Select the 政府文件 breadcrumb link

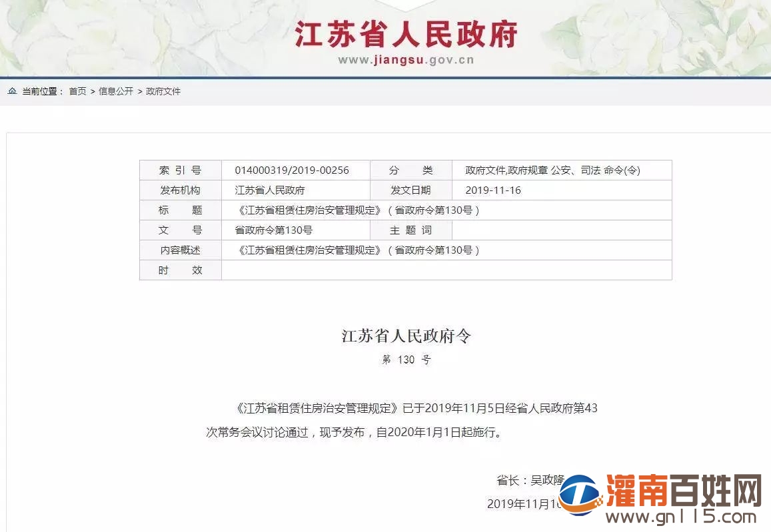click(163, 91)
